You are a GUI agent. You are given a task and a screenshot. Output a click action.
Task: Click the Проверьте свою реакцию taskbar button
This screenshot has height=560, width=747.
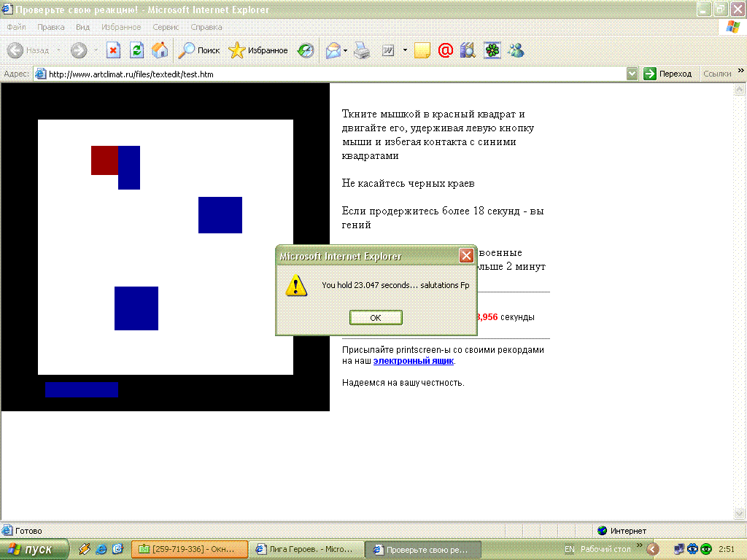click(423, 550)
